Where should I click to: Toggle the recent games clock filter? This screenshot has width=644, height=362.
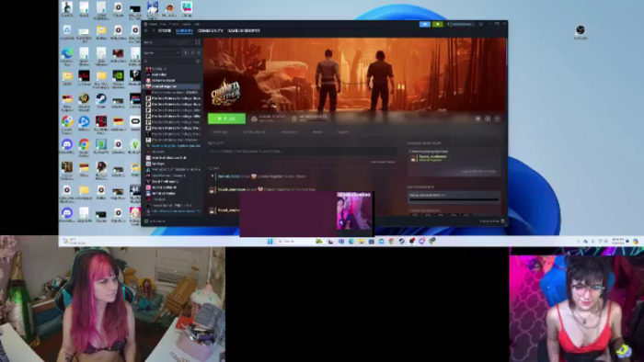(186, 52)
